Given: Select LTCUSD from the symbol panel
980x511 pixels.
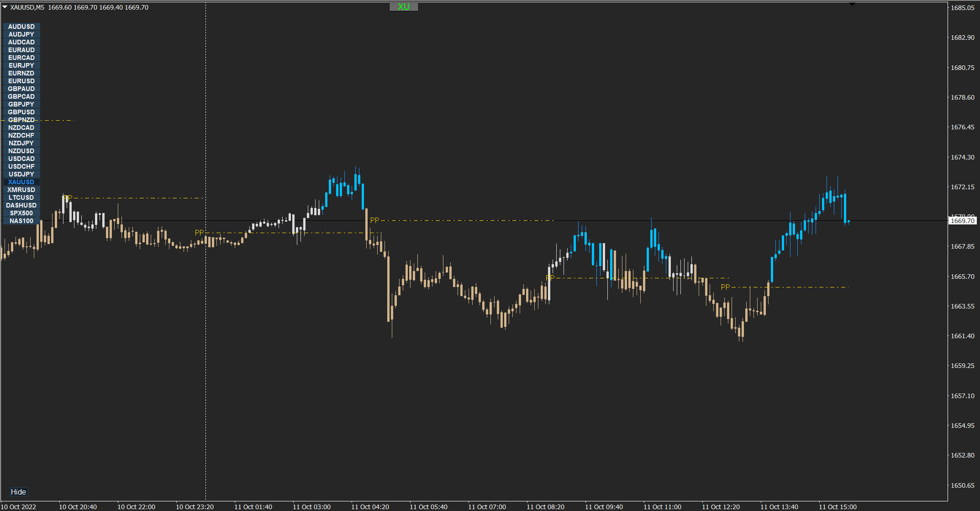Looking at the screenshot, I should click(x=21, y=197).
